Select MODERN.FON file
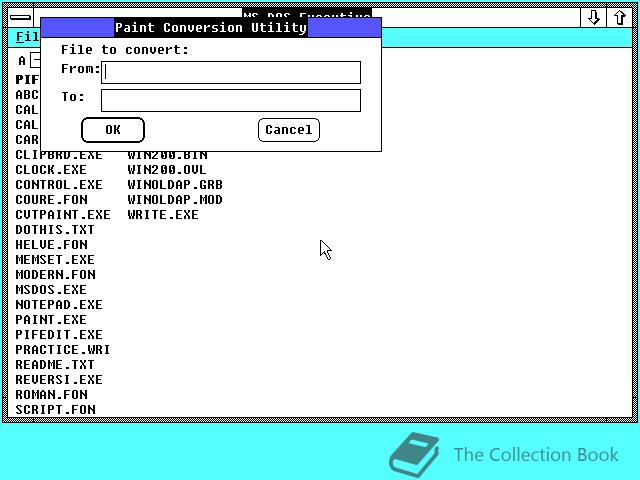The image size is (640, 480). pos(56,275)
